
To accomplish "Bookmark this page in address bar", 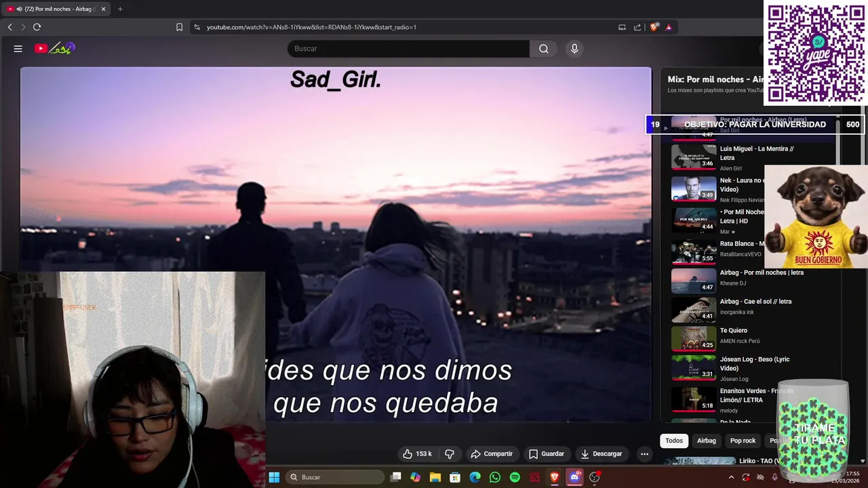I will [x=179, y=27].
